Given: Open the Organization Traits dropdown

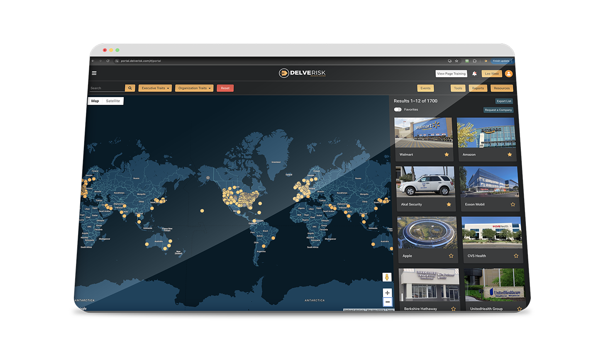Looking at the screenshot, I should 194,88.
